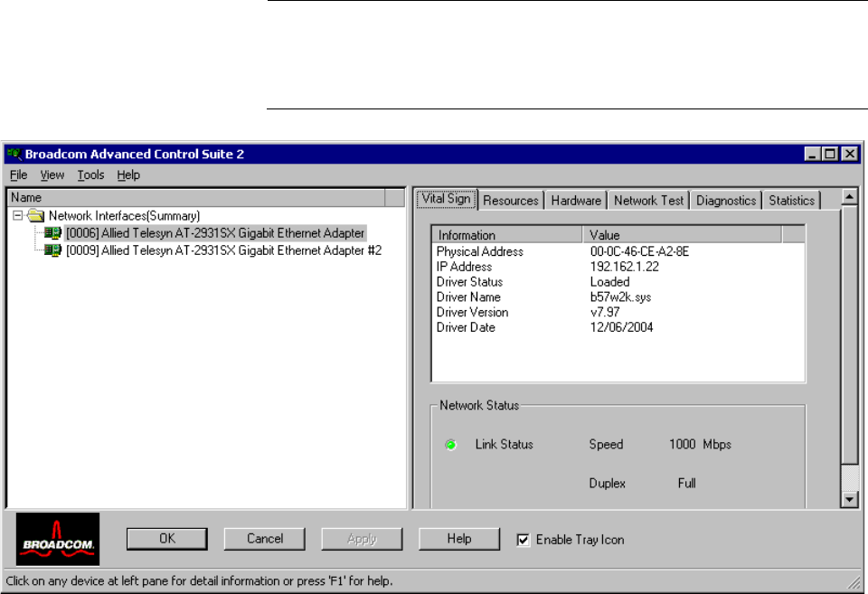This screenshot has width=868, height=594.
Task: Open the Network Test tab
Action: coord(649,201)
